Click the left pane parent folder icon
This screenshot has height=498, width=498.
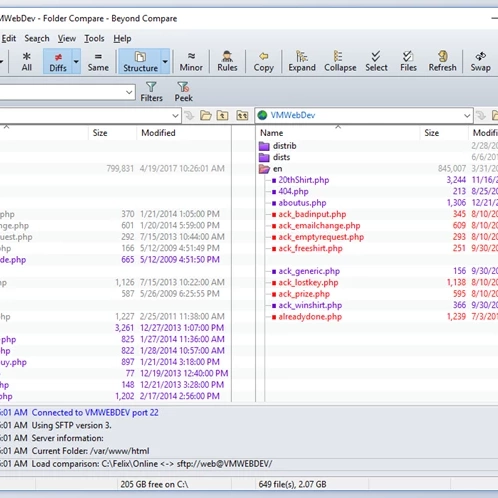coord(223,116)
